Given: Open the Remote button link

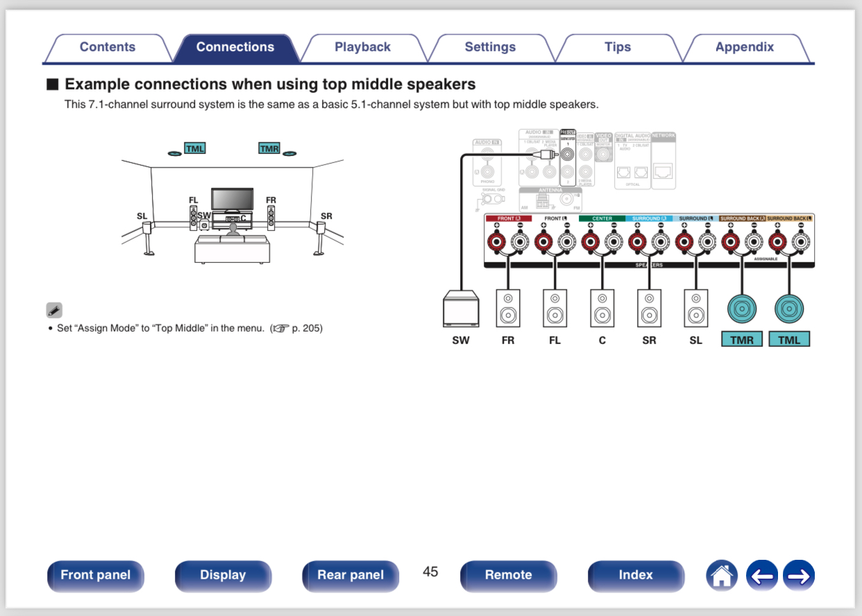Looking at the screenshot, I should pos(508,575).
